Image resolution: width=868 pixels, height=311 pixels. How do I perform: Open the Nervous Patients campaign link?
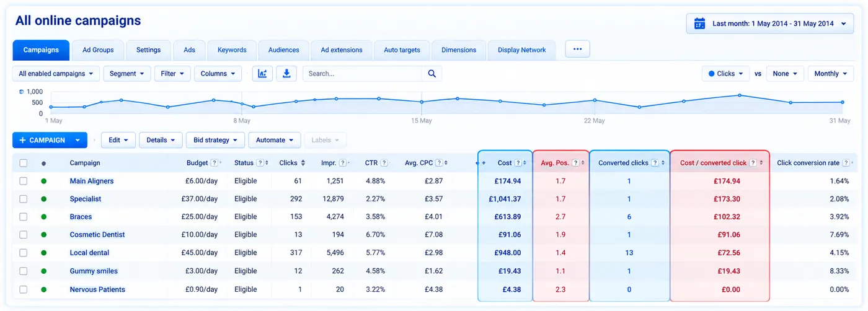tap(97, 289)
